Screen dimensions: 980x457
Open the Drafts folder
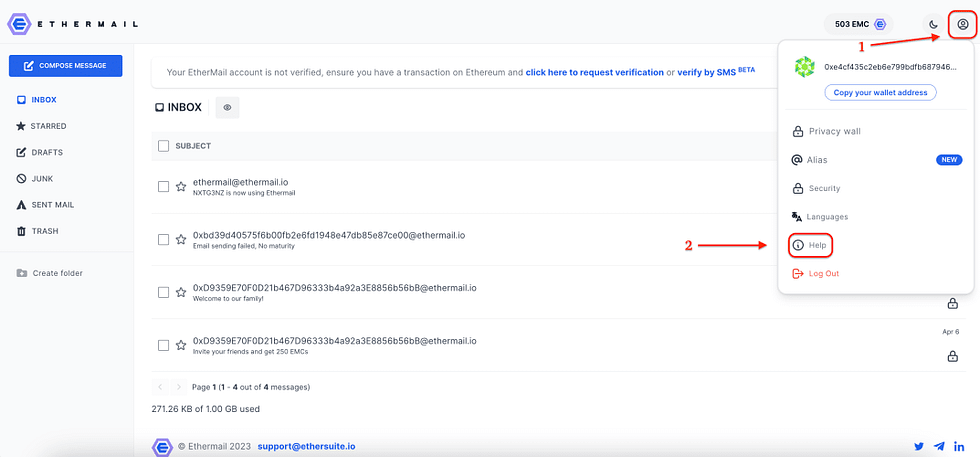[39, 152]
